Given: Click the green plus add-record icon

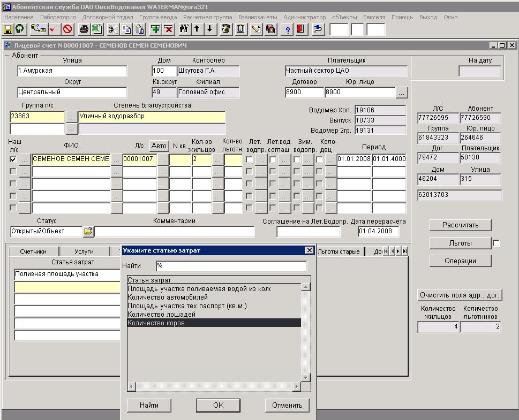Looking at the screenshot, I should point(155,29).
